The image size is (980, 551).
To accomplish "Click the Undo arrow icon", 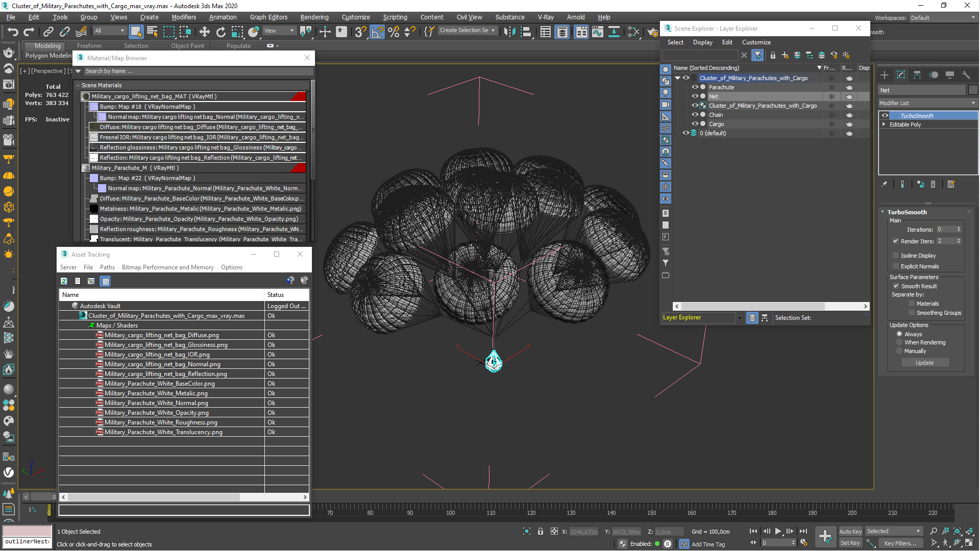I will (13, 32).
